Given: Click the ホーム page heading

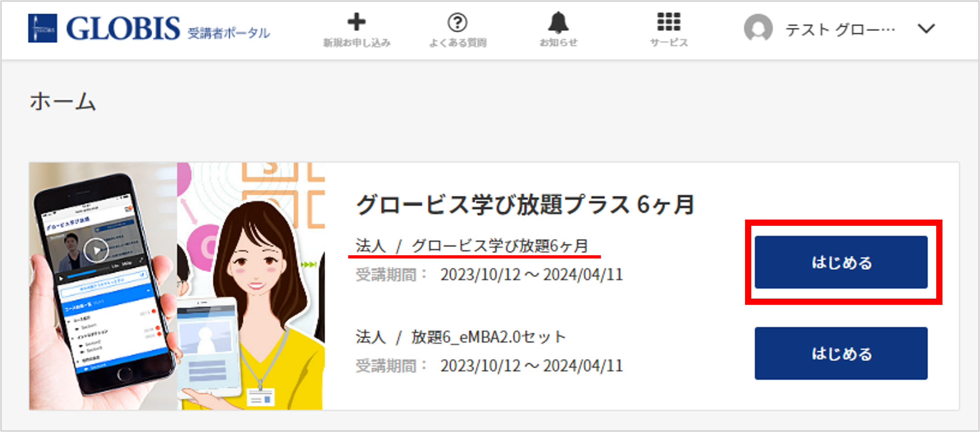Looking at the screenshot, I should (63, 101).
